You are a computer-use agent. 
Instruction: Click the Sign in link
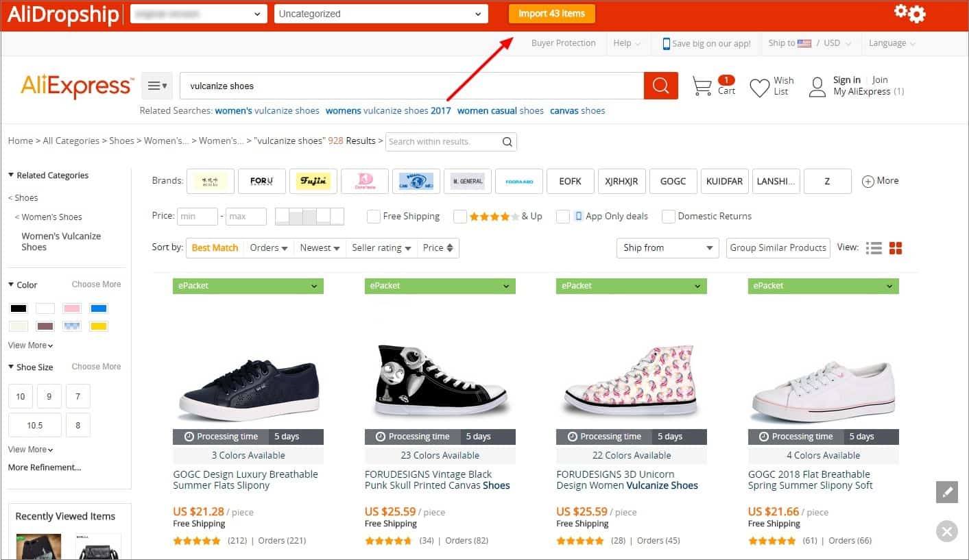(847, 80)
